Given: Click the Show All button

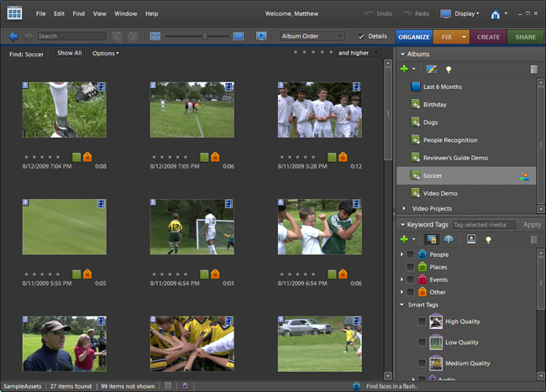Looking at the screenshot, I should (x=69, y=53).
